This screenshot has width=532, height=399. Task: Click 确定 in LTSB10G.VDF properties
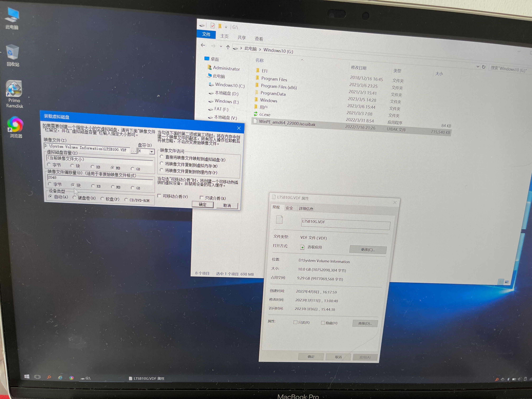point(311,356)
